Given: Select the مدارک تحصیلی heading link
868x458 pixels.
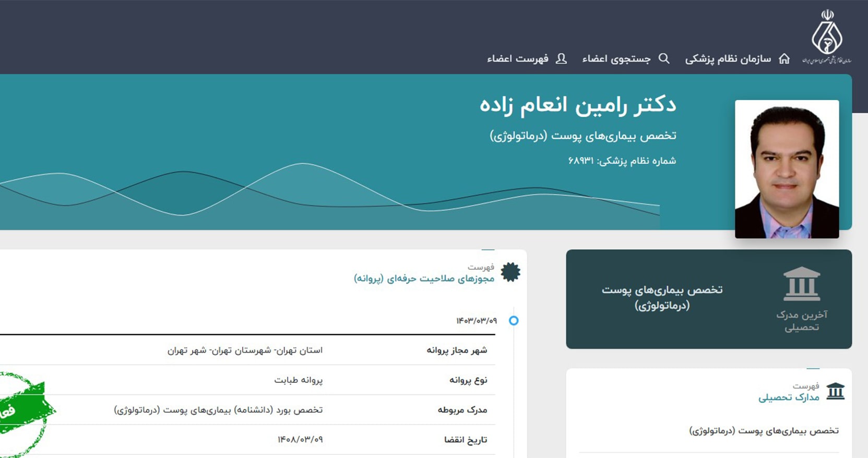Looking at the screenshot, I should tap(788, 397).
